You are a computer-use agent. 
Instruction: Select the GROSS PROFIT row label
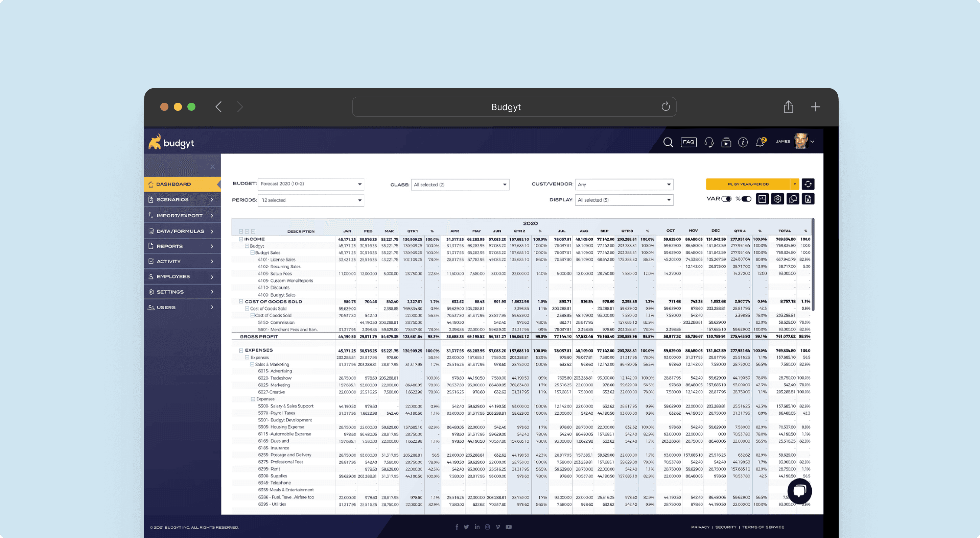click(x=259, y=337)
